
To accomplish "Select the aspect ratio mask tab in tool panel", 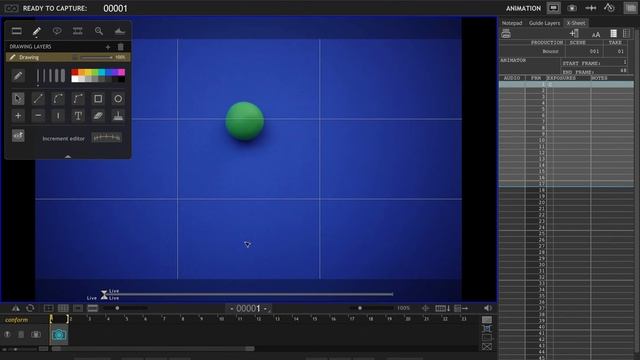I will point(17,31).
